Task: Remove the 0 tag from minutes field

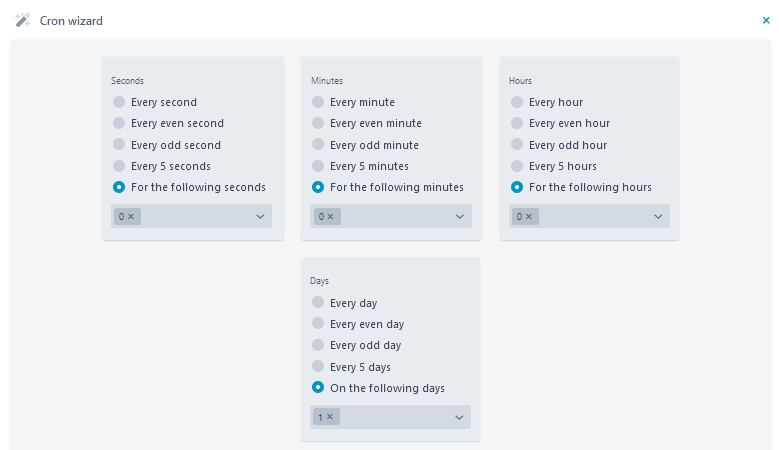Action: (330, 217)
